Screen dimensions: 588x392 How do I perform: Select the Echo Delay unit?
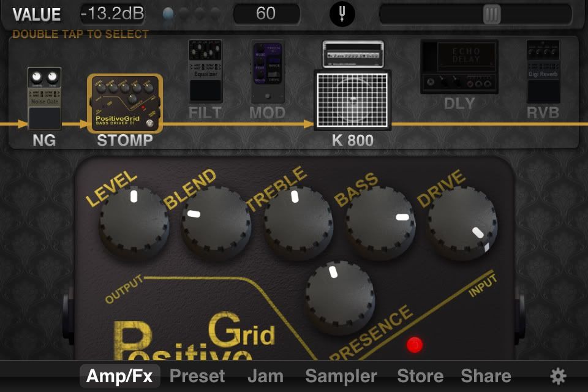[x=459, y=67]
